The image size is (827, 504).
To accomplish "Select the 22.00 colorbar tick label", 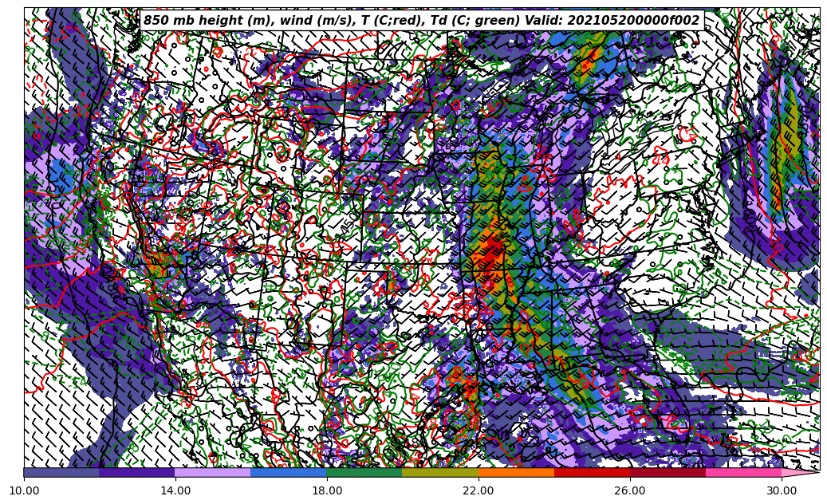I will click(x=478, y=491).
